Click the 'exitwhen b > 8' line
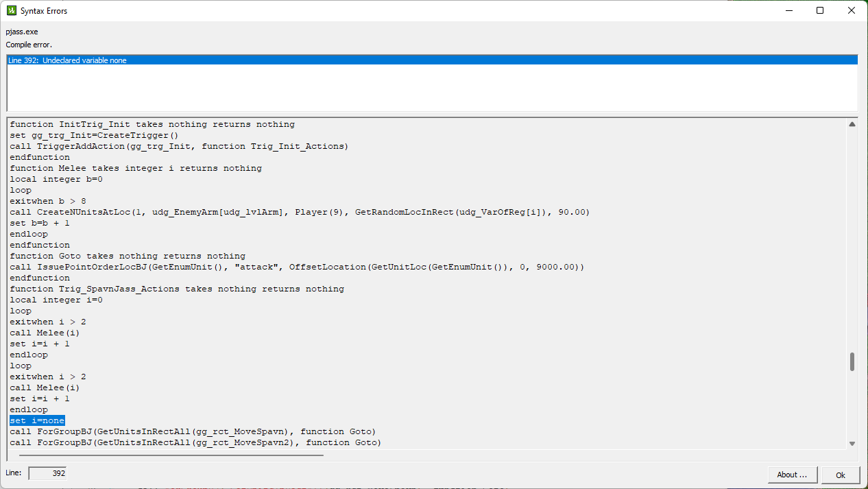The width and height of the screenshot is (868, 489). coord(48,201)
